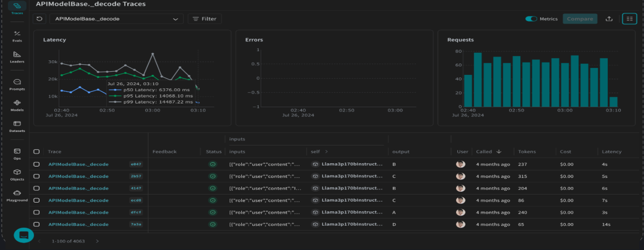This screenshot has width=644, height=250.
Task: Click Llama3p170bInstruct model in e047 row
Action: pyautogui.click(x=352, y=164)
